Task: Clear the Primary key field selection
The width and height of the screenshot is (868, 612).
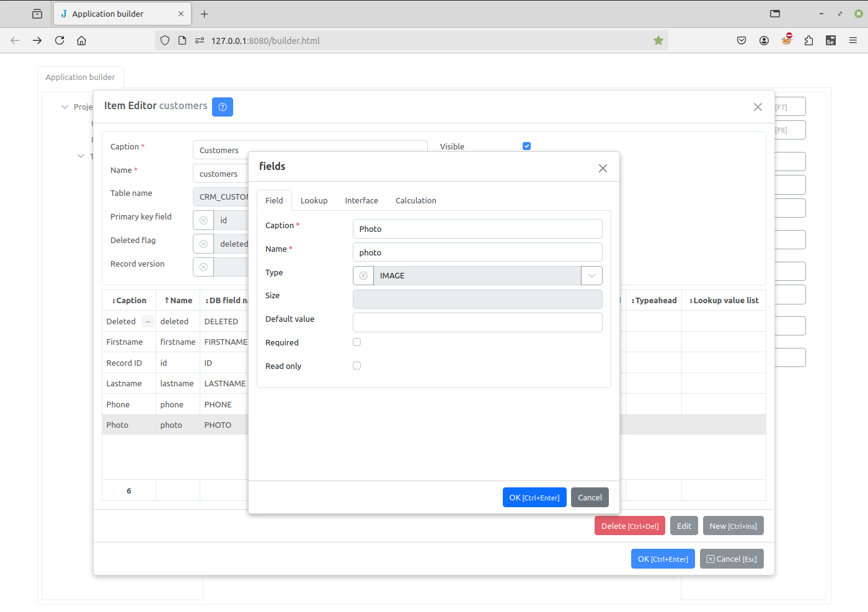Action: (203, 221)
